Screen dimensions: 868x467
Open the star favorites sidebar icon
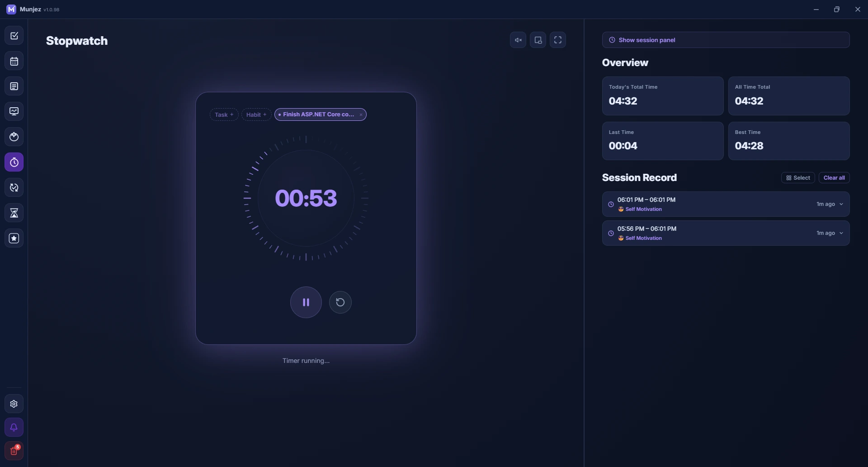(14, 238)
